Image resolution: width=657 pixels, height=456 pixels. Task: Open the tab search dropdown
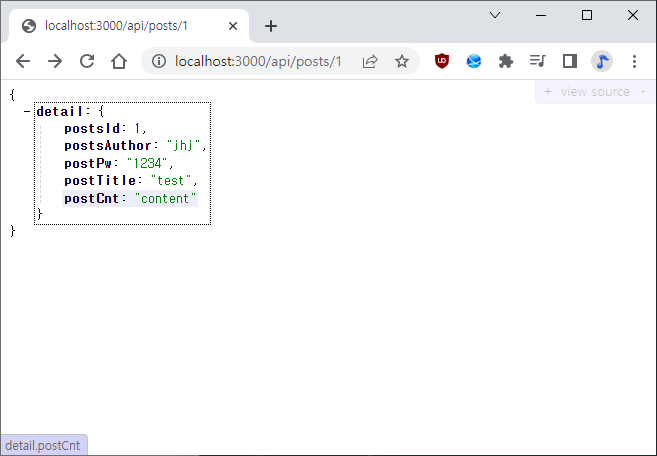(495, 16)
